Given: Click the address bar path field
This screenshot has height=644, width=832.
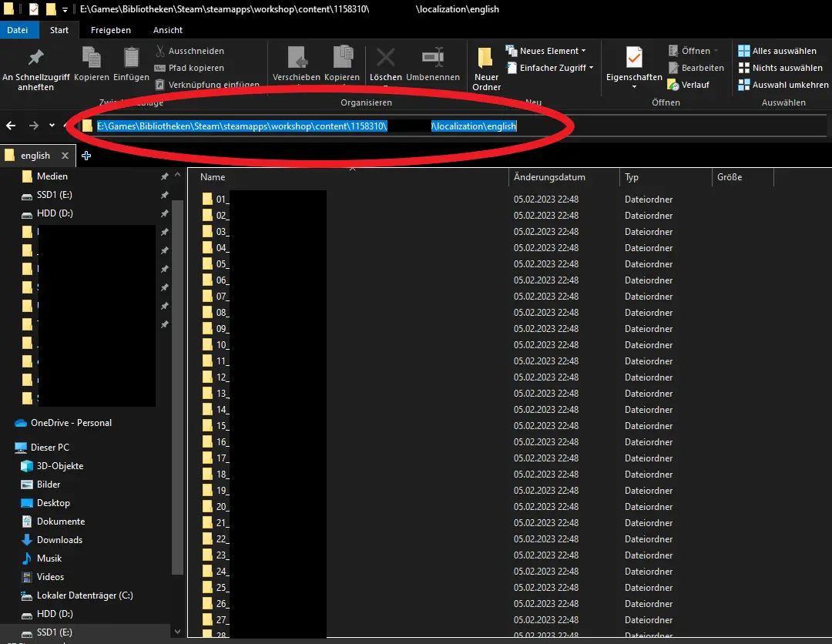Looking at the screenshot, I should [454, 126].
